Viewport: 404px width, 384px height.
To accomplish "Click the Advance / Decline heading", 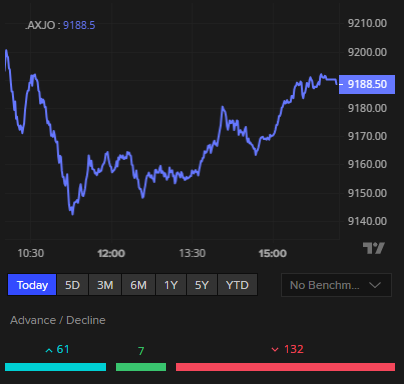I will (58, 320).
